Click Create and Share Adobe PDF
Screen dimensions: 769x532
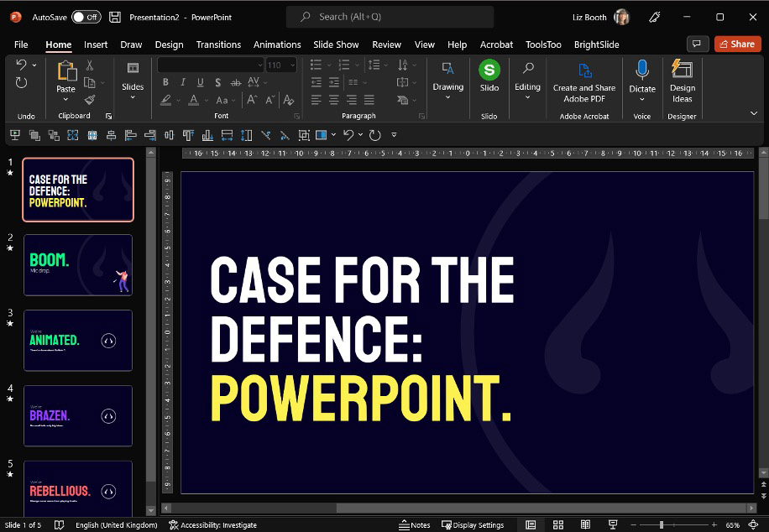(584, 82)
